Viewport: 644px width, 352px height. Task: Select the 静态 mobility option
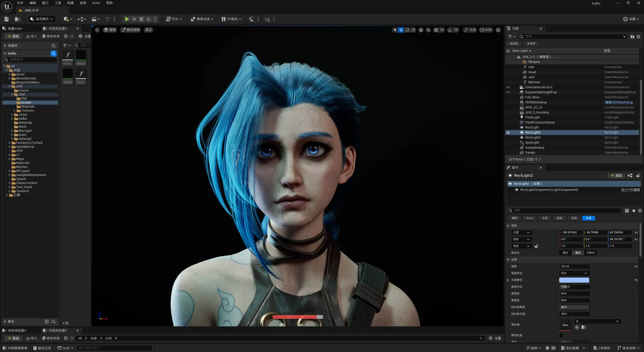(x=565, y=253)
